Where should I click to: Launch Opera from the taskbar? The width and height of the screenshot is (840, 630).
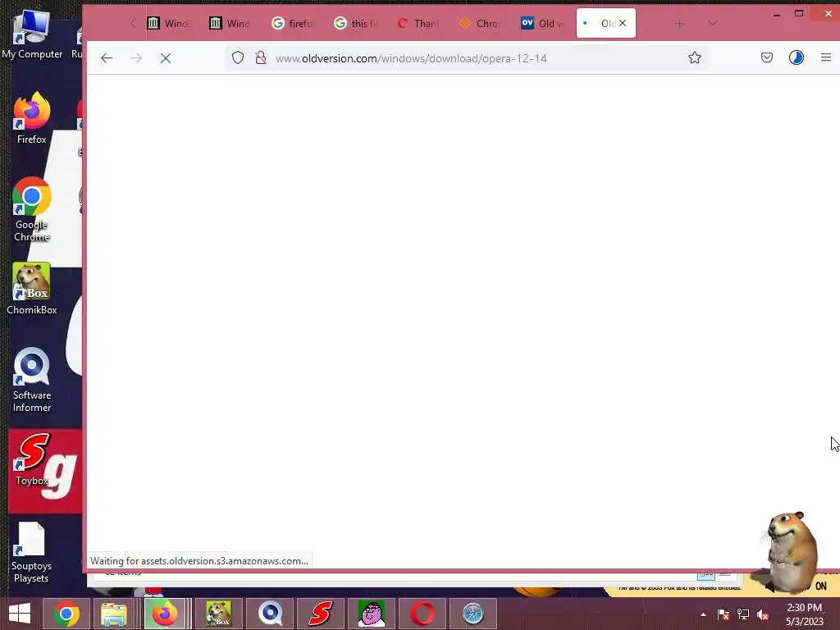click(422, 614)
